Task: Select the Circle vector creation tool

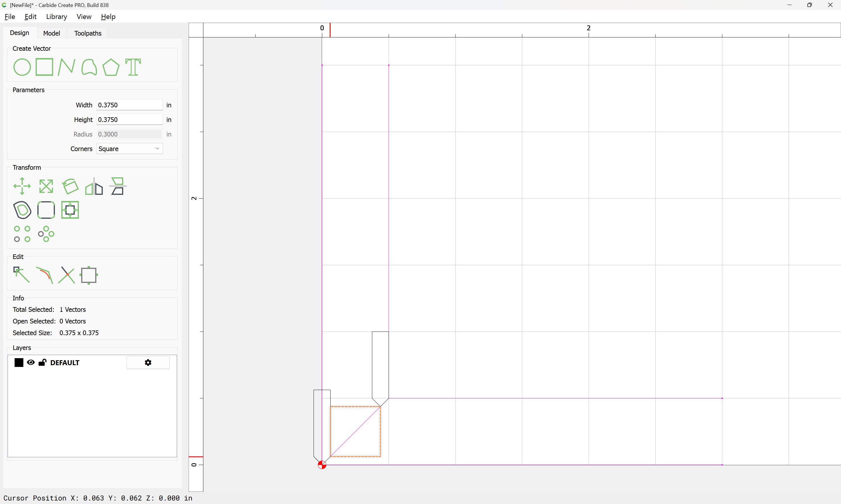Action: click(x=22, y=67)
